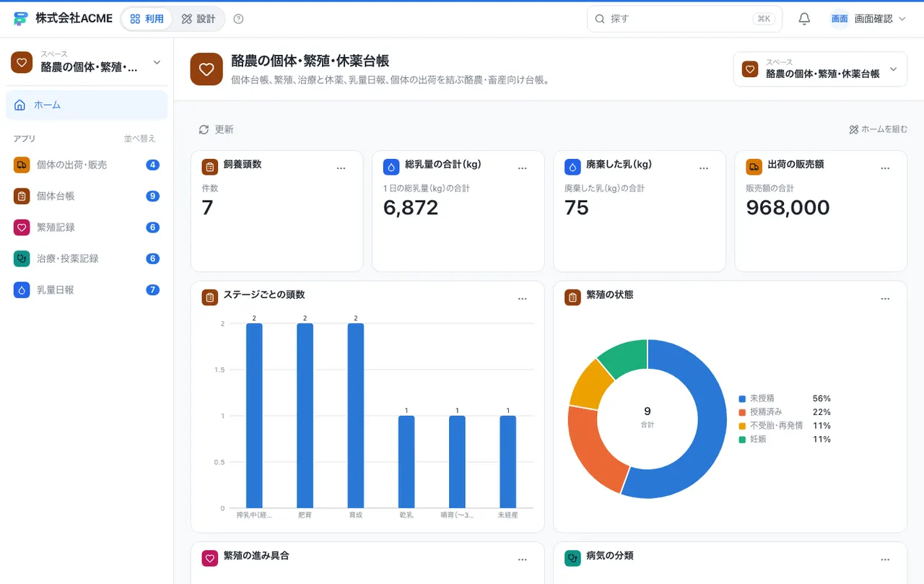Image resolution: width=924 pixels, height=584 pixels.
Task: Click 並べ替え in the sidebar
Action: 139,138
